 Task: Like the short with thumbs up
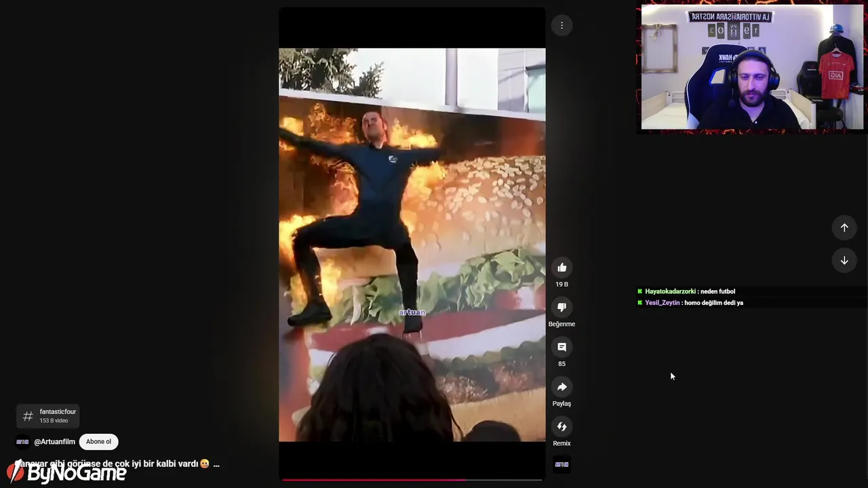(561, 268)
